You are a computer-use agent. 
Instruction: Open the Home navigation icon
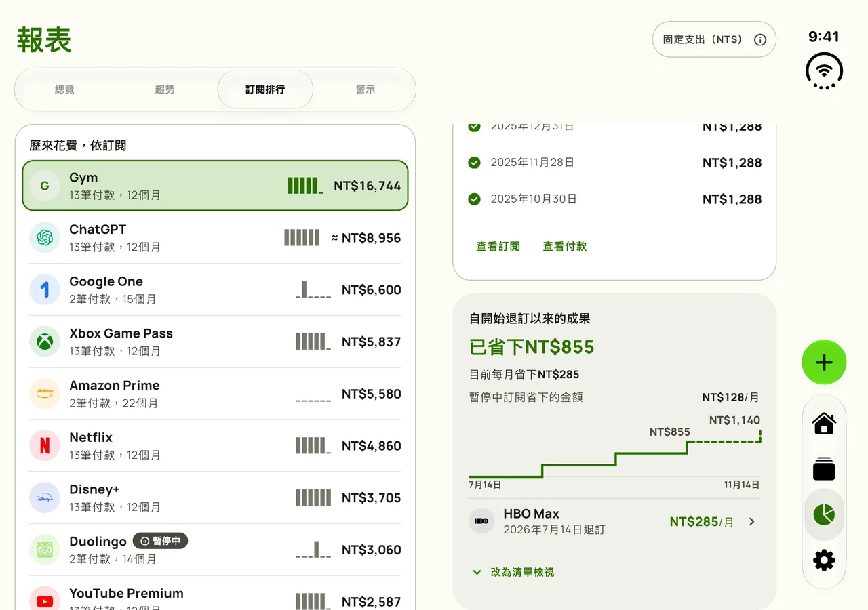pyautogui.click(x=824, y=424)
